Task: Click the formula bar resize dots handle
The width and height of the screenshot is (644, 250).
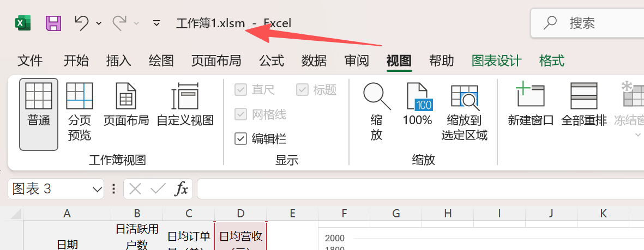Action: tap(114, 189)
